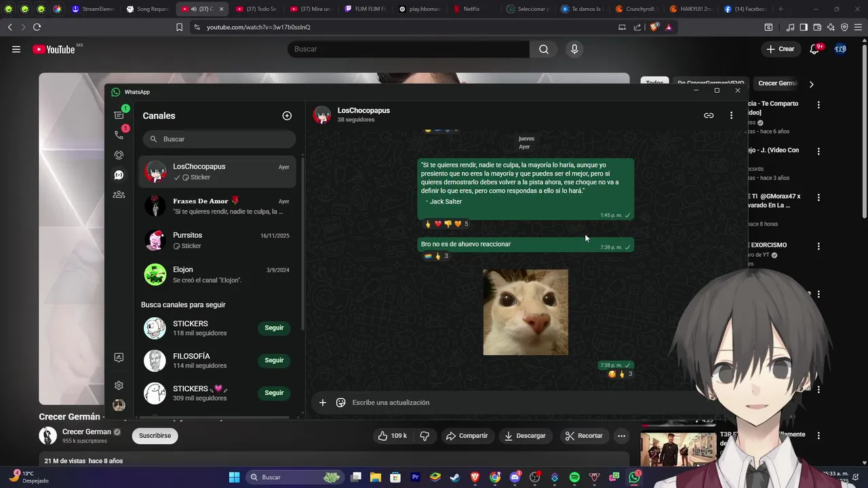Reload the page in browser
The image size is (868, 488).
[37, 27]
